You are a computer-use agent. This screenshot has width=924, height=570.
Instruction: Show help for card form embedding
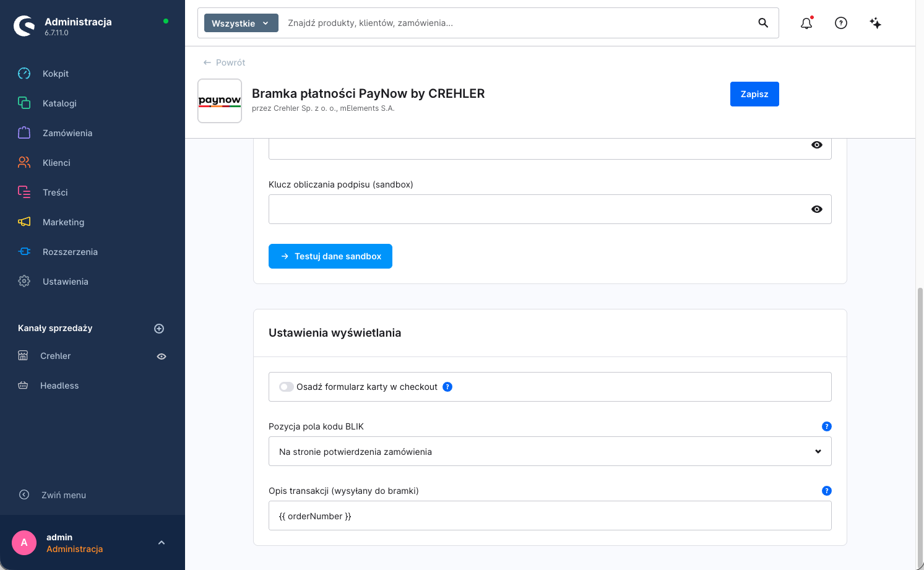pyautogui.click(x=447, y=387)
